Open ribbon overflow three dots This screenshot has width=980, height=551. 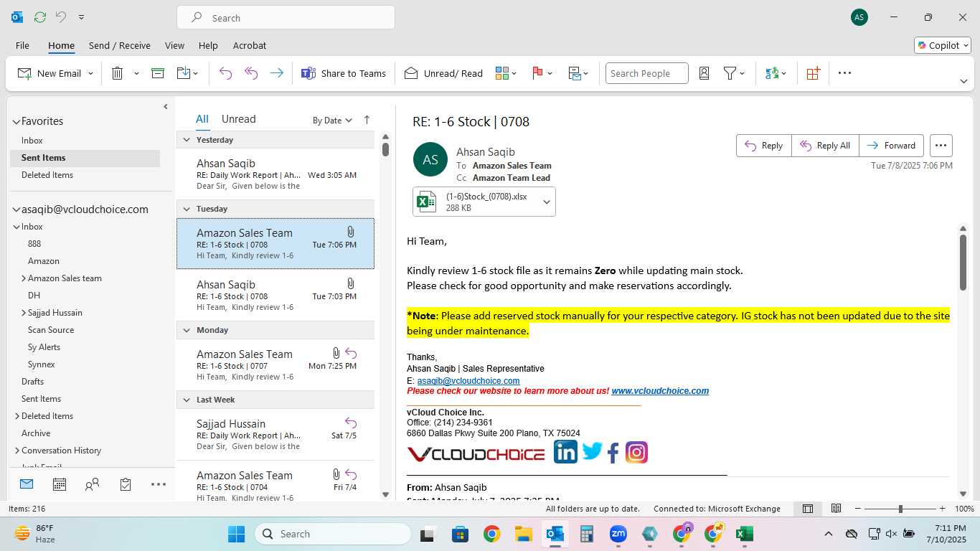pos(844,73)
